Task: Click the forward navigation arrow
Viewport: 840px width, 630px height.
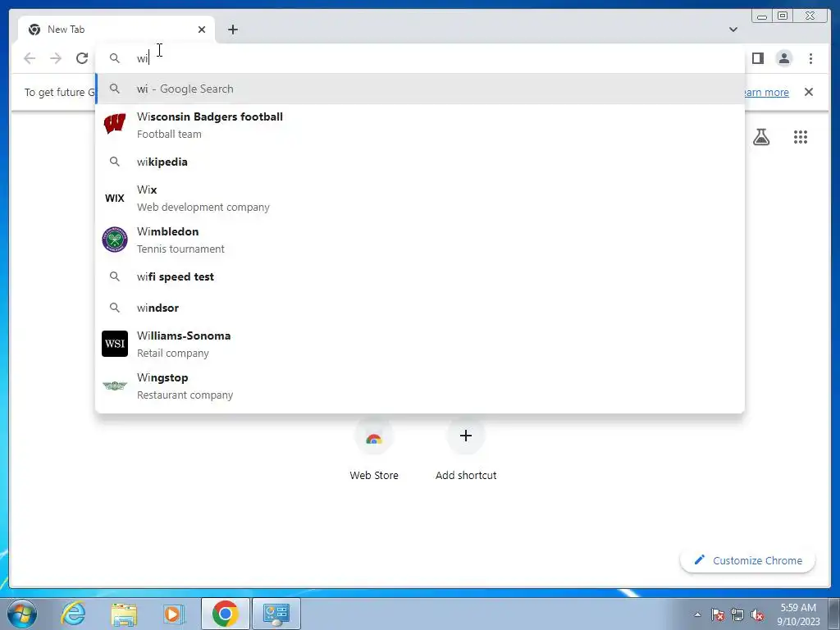Action: (56, 58)
